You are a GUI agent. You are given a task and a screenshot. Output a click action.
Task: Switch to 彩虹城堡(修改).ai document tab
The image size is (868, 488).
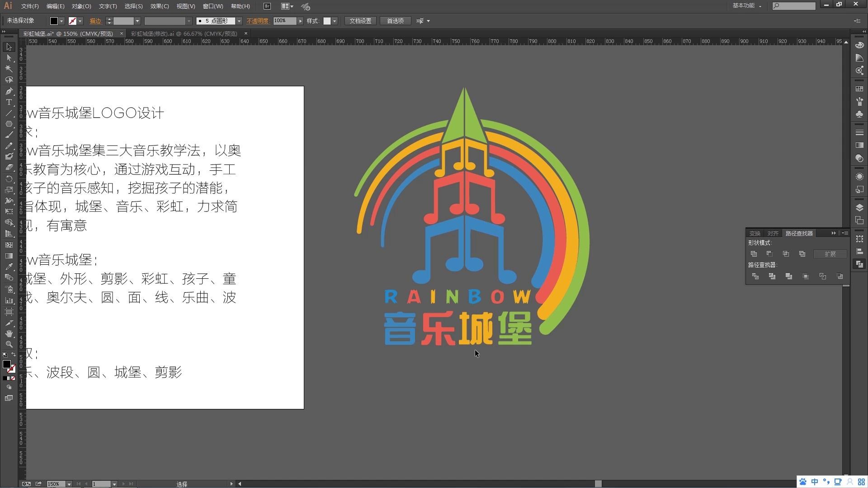click(184, 33)
